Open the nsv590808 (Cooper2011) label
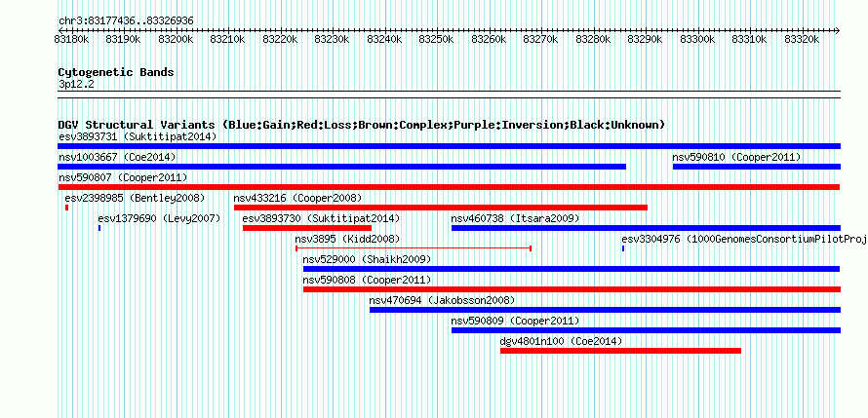The width and height of the screenshot is (868, 418). (x=367, y=280)
